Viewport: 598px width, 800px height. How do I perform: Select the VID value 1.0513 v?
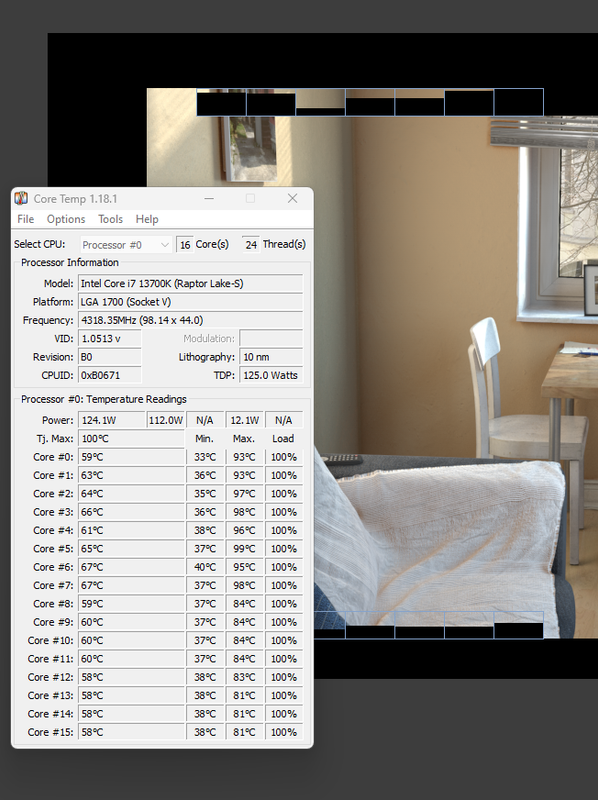coord(110,339)
